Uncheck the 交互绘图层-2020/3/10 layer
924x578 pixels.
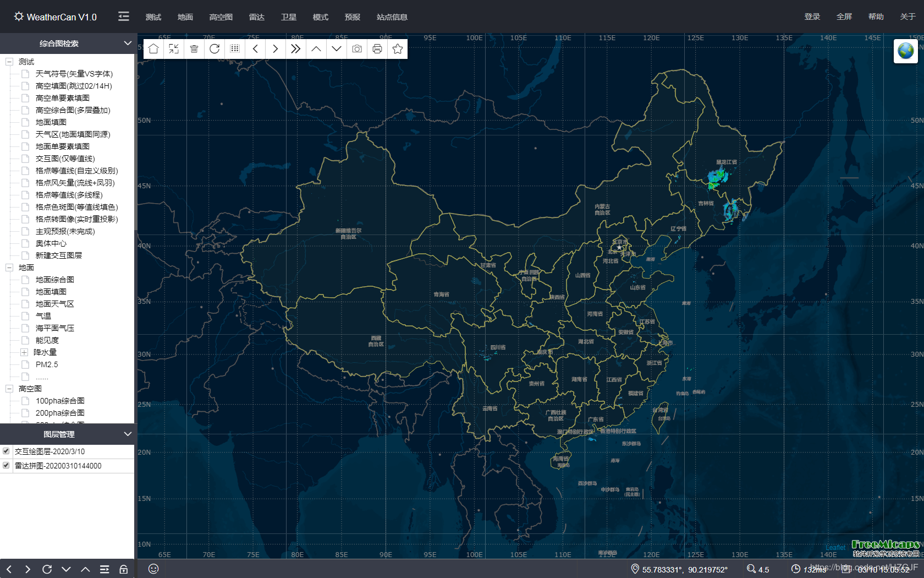6,451
